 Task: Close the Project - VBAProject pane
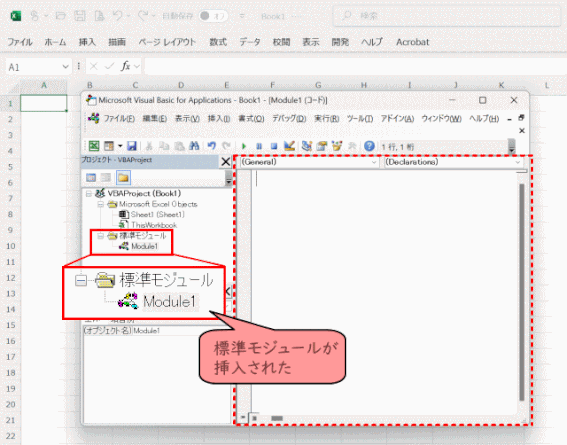coord(226,162)
